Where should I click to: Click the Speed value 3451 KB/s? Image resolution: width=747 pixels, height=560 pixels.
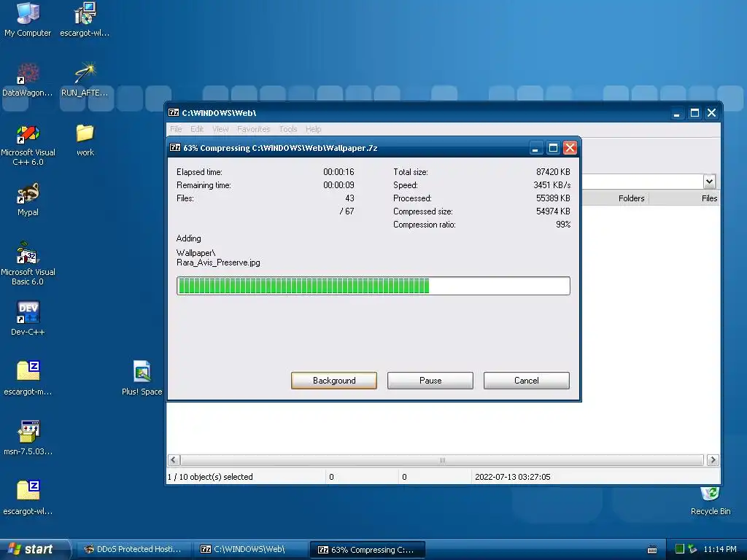[551, 184]
